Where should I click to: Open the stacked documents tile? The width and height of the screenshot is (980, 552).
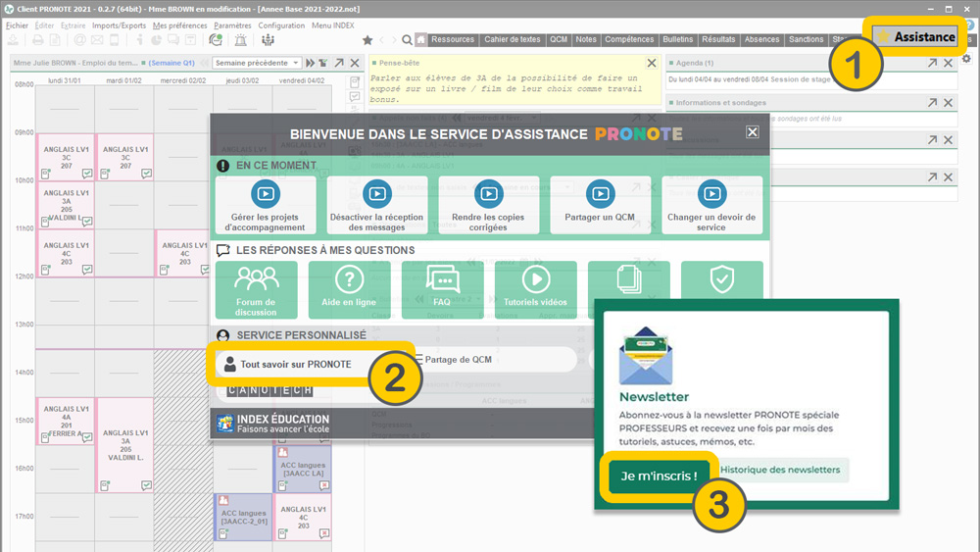(629, 280)
